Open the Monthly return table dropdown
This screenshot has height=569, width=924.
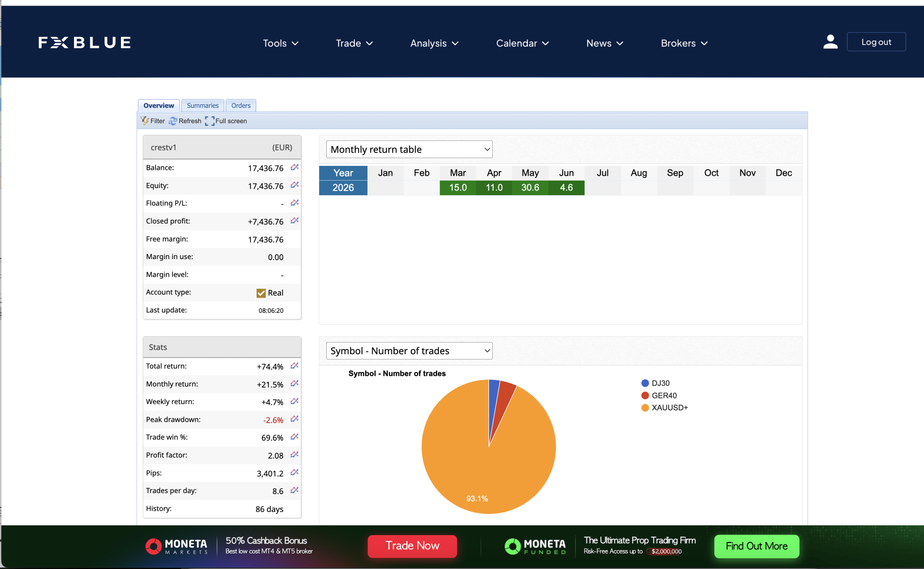click(409, 149)
